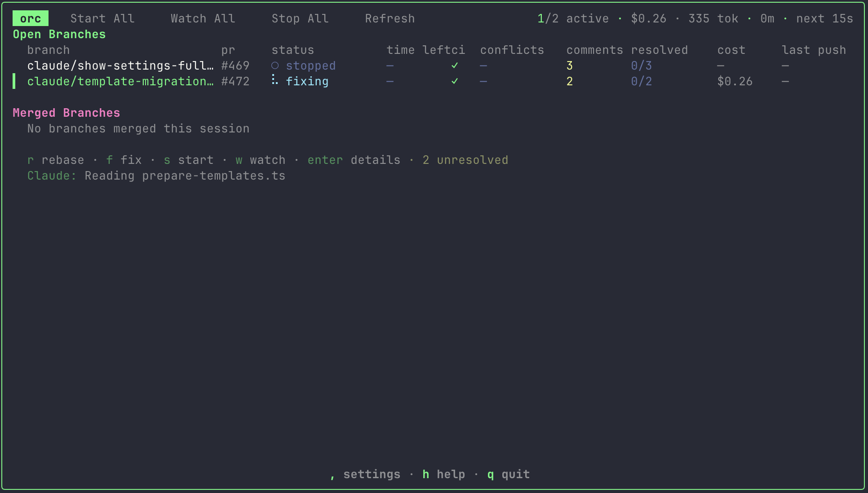Select the claude/show-settings-full branch row
Screen dimensions: 868x493
(x=120, y=66)
